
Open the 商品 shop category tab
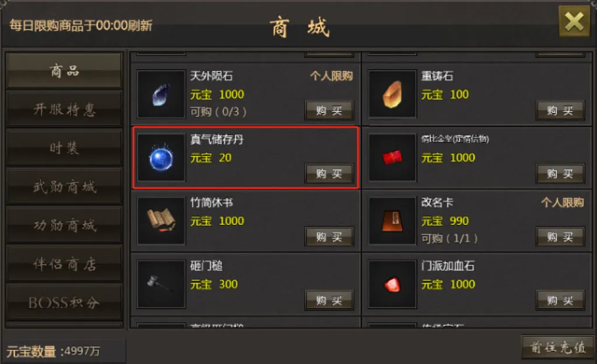coord(64,70)
